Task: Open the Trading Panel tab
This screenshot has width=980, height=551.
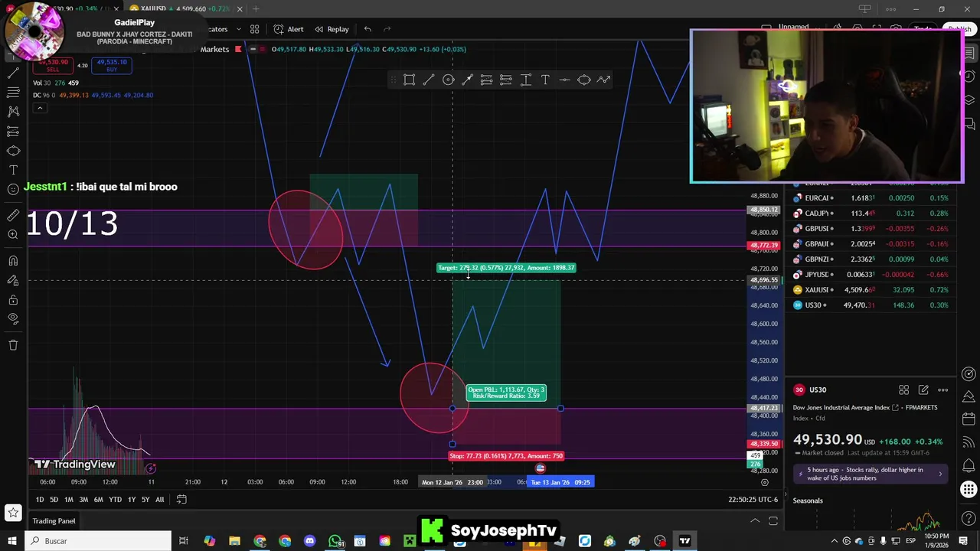Action: (54, 521)
